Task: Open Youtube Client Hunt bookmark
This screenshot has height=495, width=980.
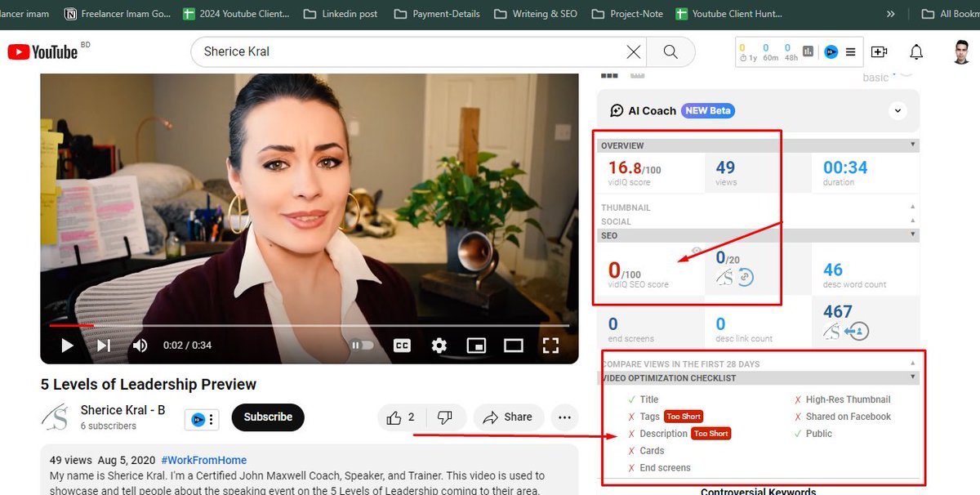Action: 728,14
